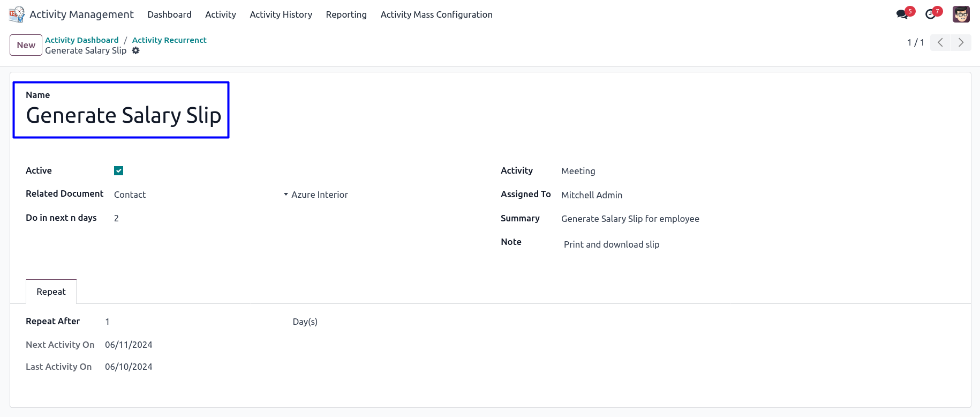
Task: Click the New button
Action: point(26,45)
